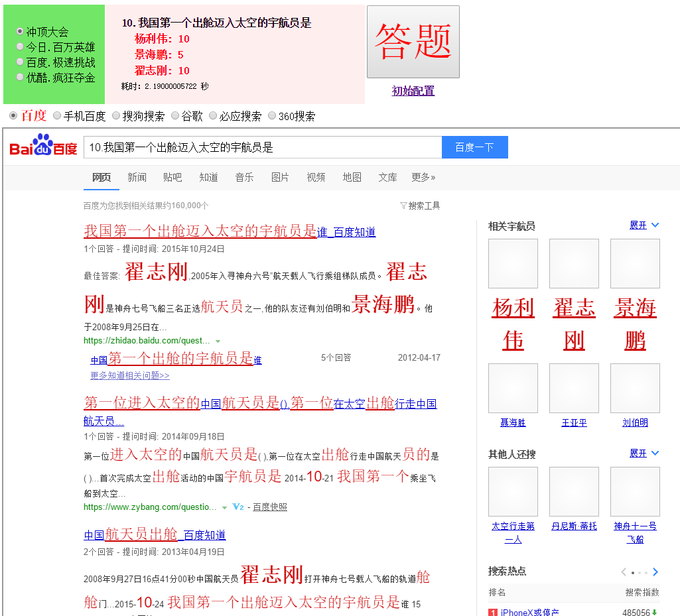Click thumbnail above 神舟十一号飞船

point(635,491)
